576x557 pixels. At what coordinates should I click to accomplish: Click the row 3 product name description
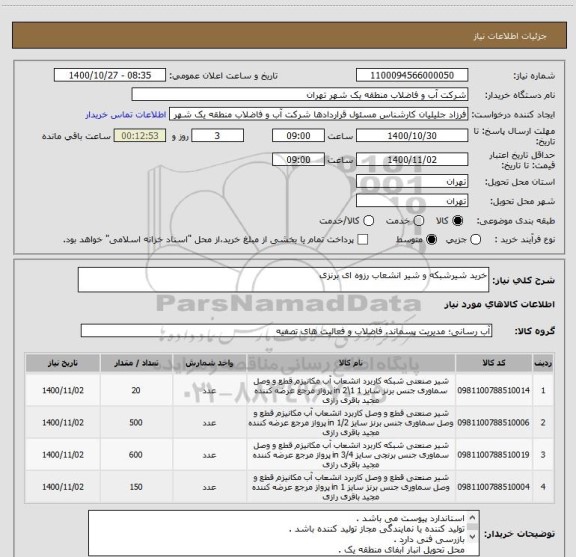(x=350, y=454)
